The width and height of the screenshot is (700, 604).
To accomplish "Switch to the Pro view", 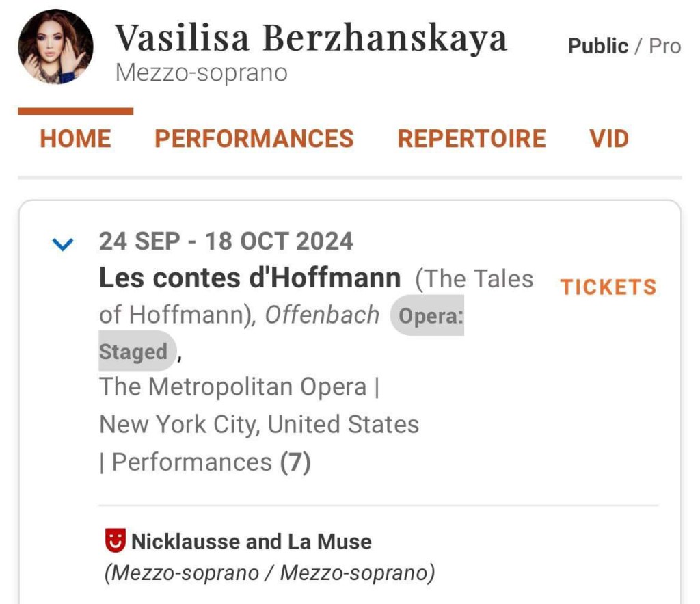I will click(x=664, y=47).
